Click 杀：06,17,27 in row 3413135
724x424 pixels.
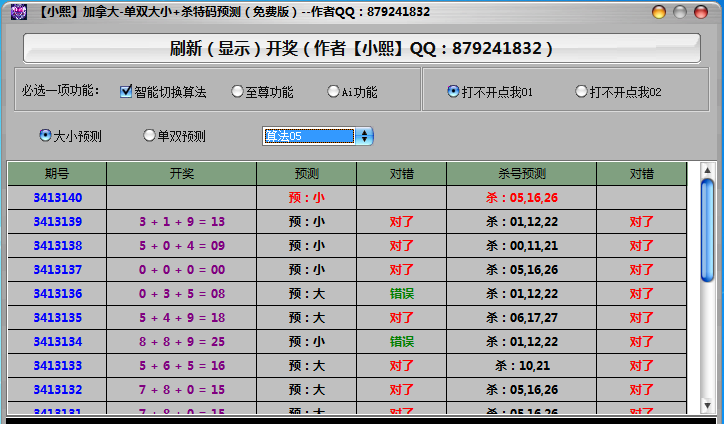tap(522, 318)
